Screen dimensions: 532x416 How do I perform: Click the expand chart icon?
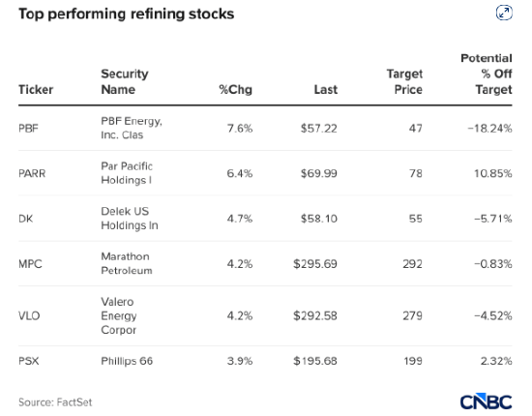pos(504,14)
